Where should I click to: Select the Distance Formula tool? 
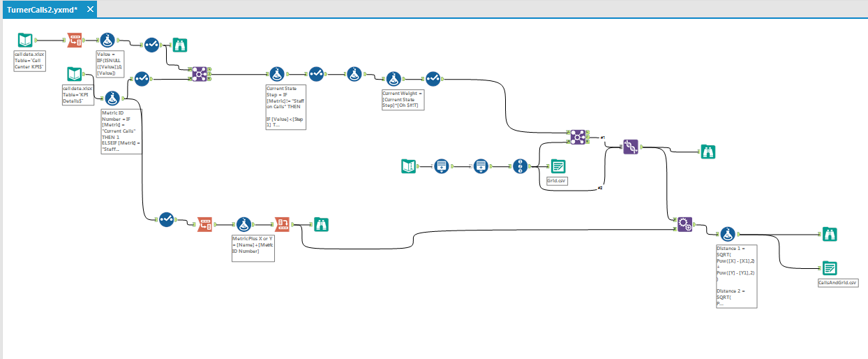coord(727,234)
